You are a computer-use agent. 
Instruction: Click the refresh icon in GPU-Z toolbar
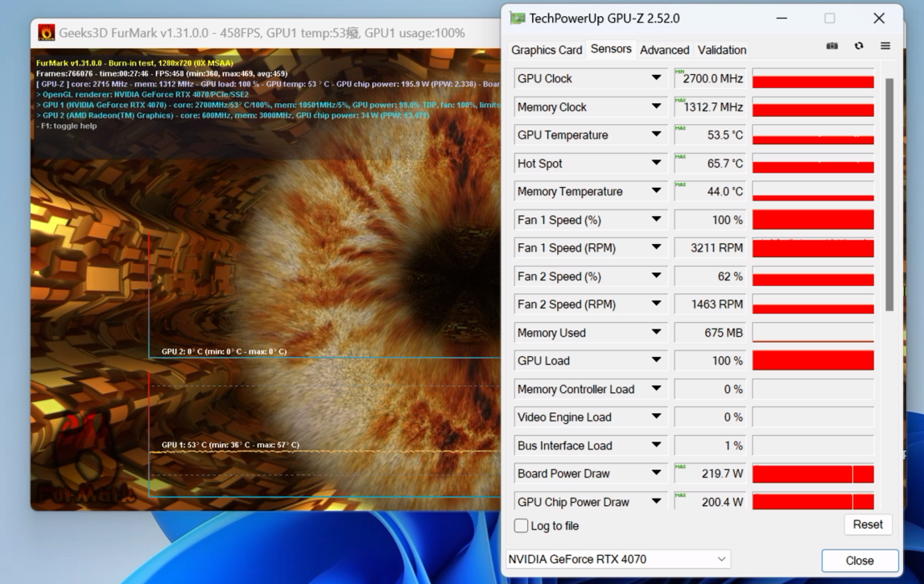(859, 47)
